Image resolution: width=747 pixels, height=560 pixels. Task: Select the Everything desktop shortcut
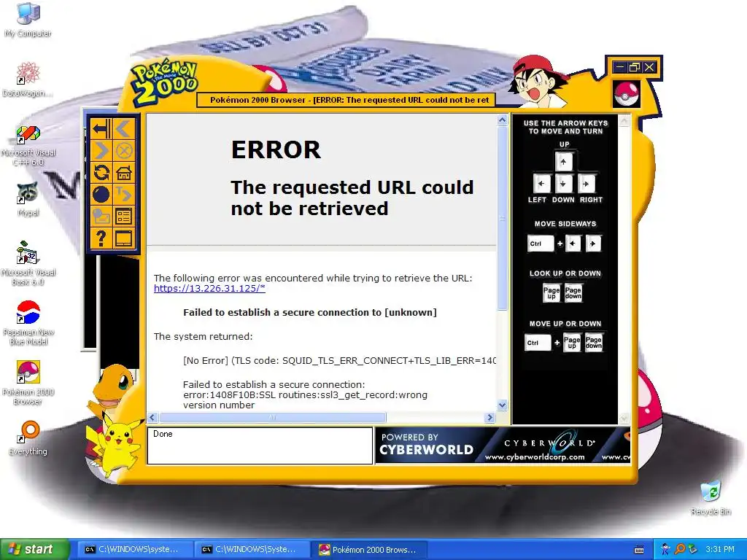coord(28,438)
